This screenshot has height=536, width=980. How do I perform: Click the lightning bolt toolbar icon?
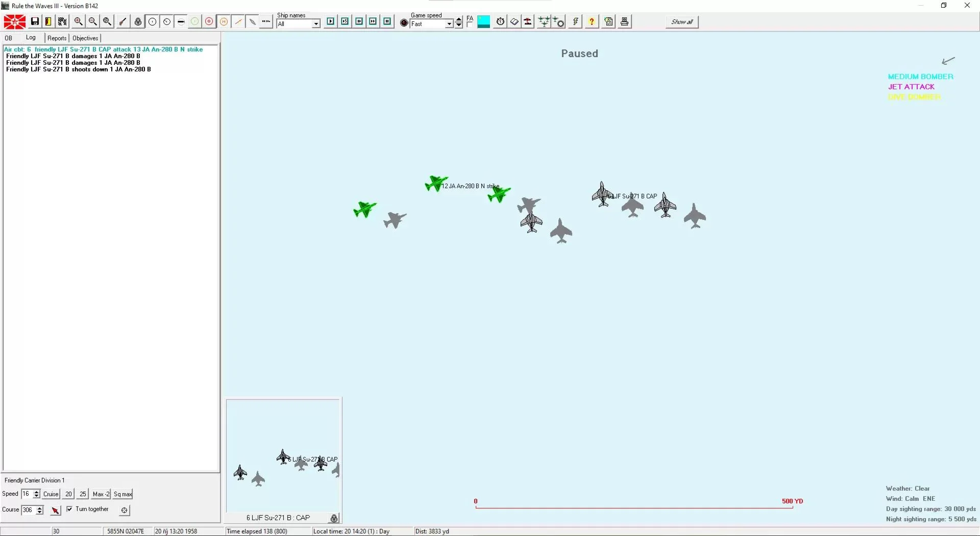575,21
